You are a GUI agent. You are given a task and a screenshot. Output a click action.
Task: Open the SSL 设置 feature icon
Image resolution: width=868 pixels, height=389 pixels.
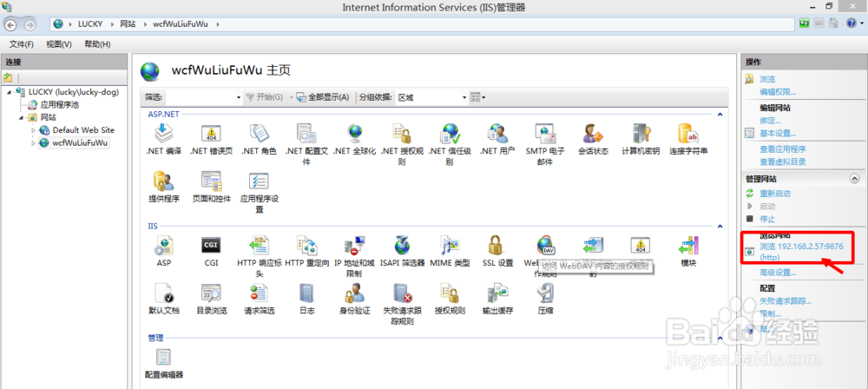497,246
